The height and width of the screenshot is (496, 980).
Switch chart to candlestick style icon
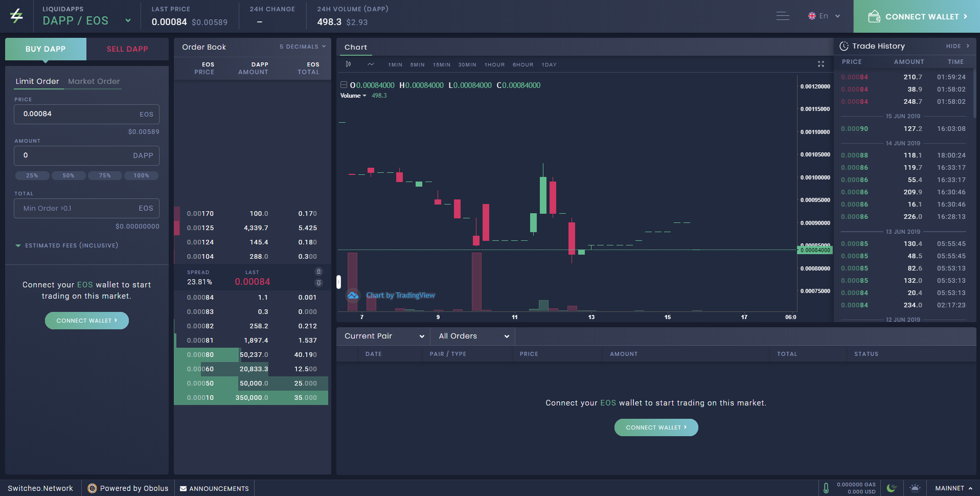(348, 64)
